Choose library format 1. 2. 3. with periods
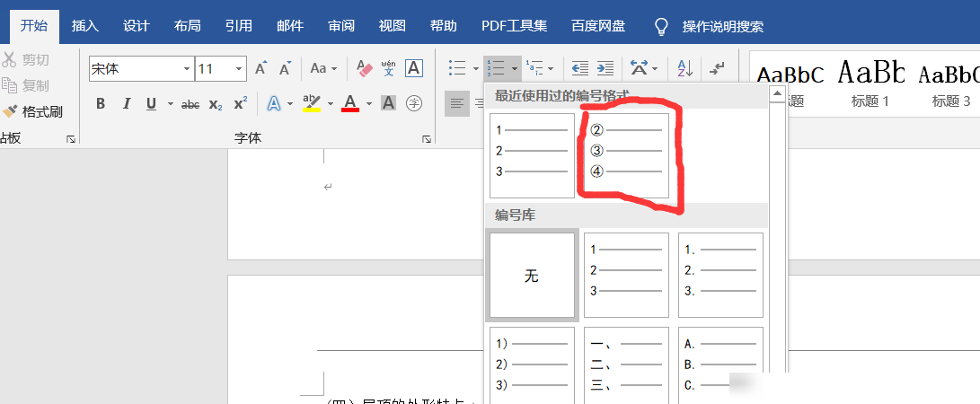 pyautogui.click(x=720, y=276)
